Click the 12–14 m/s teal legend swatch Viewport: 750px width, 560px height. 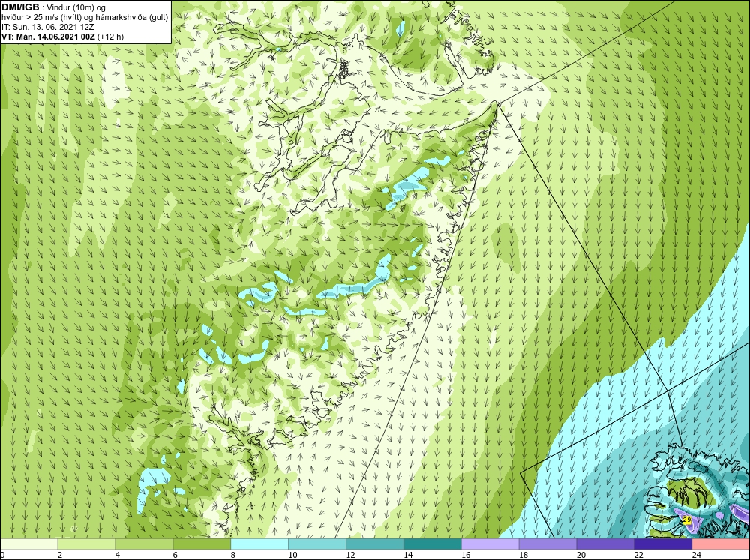coord(375,544)
